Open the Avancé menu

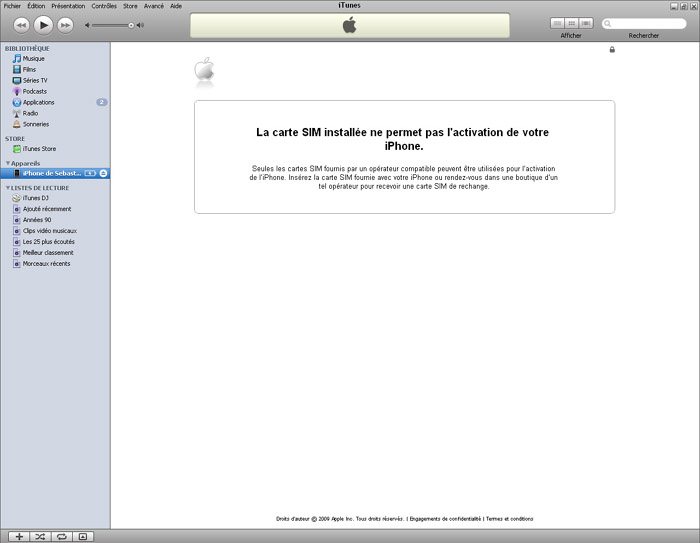click(154, 6)
